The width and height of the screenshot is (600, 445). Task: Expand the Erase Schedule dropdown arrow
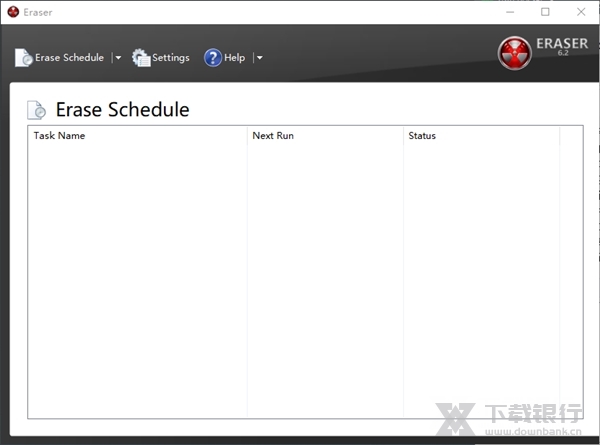point(118,58)
